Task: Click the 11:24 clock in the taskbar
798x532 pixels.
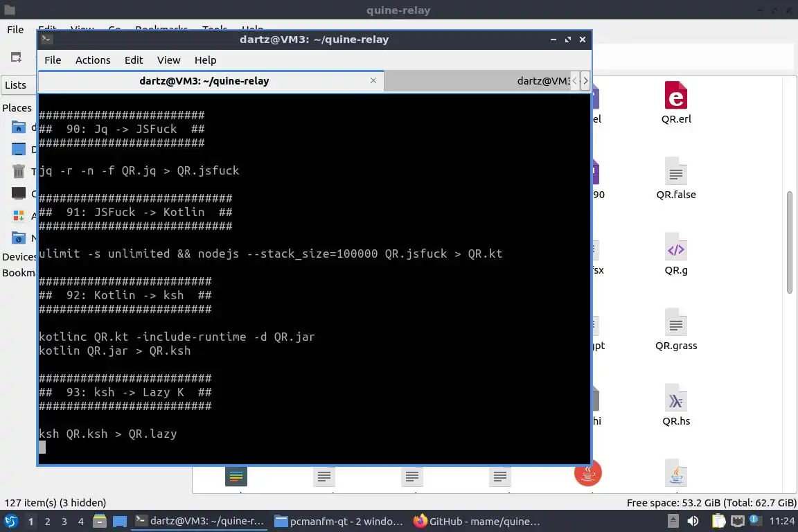Action: tap(781, 521)
